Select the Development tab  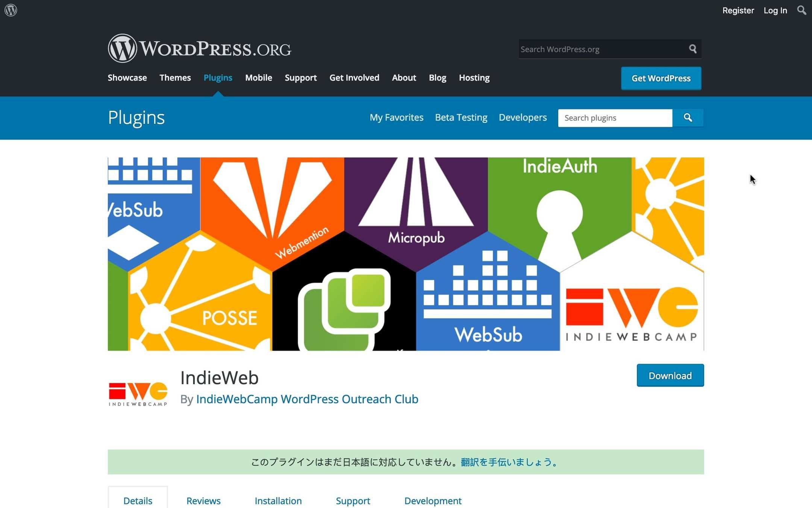(x=433, y=500)
